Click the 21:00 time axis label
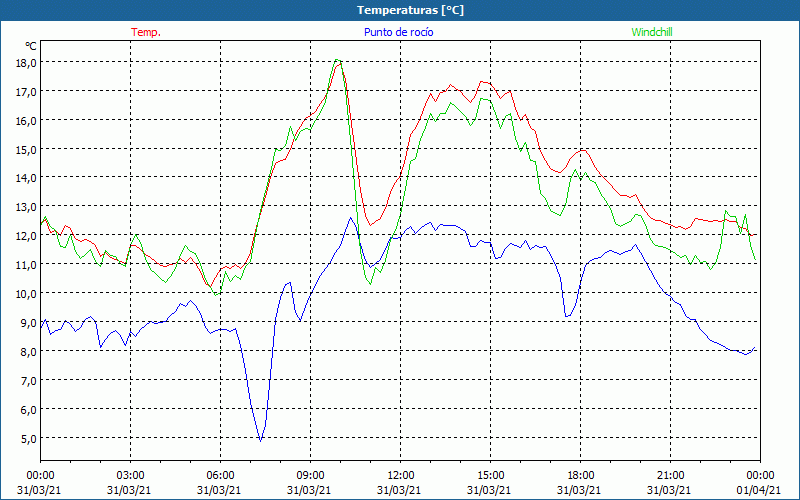This screenshot has width=800, height=500. [x=670, y=476]
